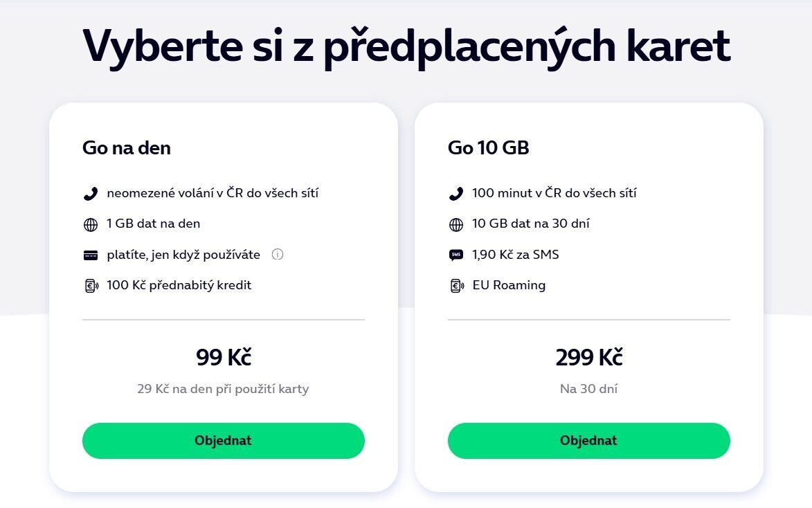812x508 pixels.
Task: Click the neomezené volání v ČR feature text
Action: coord(213,193)
